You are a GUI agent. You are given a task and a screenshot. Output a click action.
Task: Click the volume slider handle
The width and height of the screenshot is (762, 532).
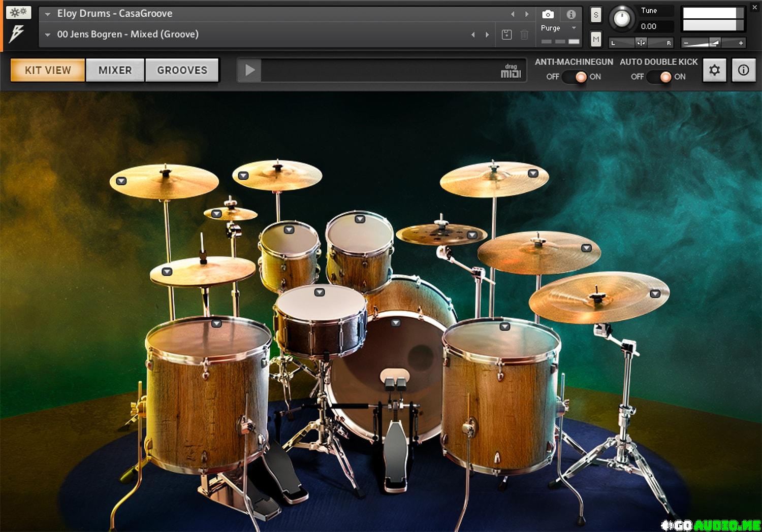tap(714, 43)
